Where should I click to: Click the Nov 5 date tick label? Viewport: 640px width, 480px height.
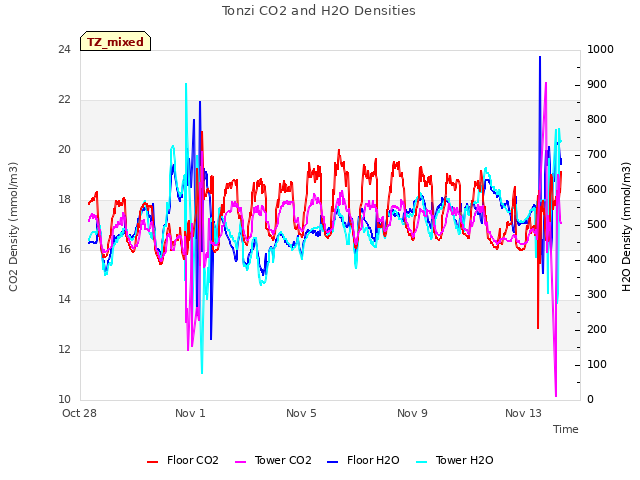point(301,413)
